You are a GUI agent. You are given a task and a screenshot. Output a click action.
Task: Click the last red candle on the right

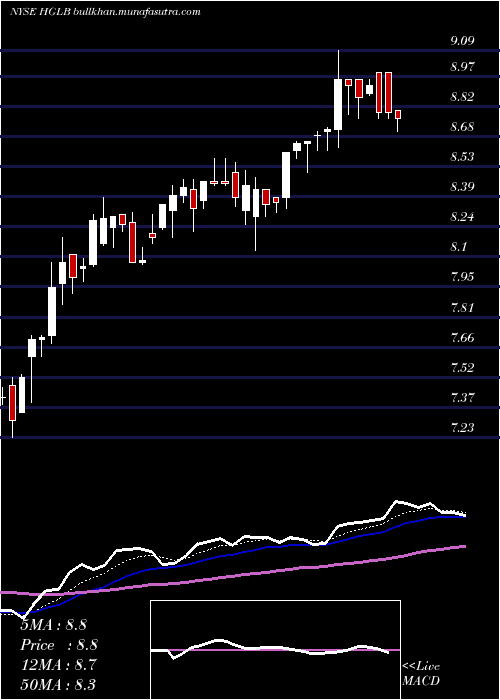[398, 115]
